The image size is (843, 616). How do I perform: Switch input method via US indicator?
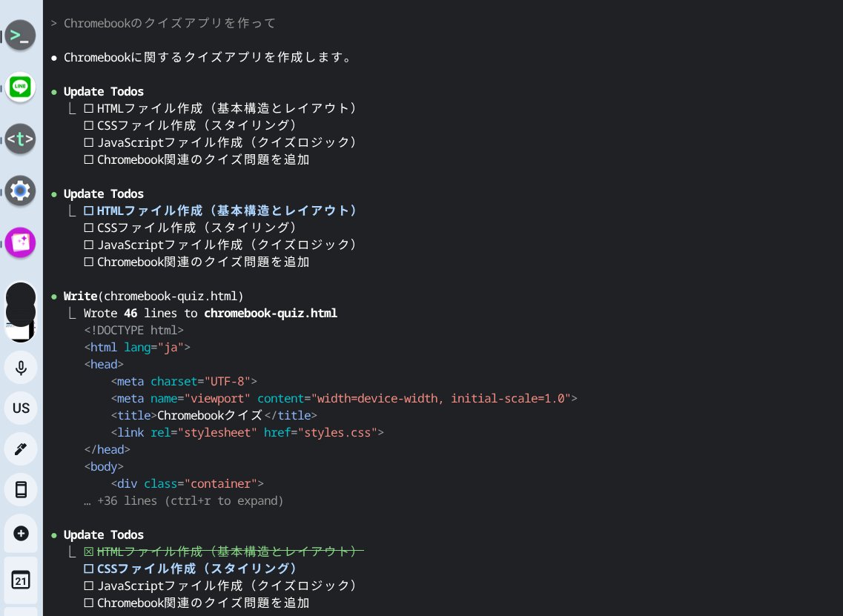point(21,408)
